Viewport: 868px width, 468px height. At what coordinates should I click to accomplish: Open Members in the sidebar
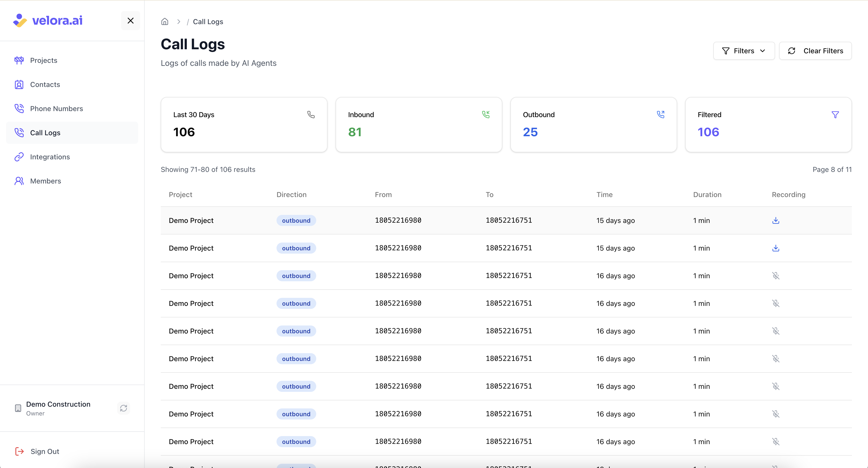pyautogui.click(x=72, y=181)
